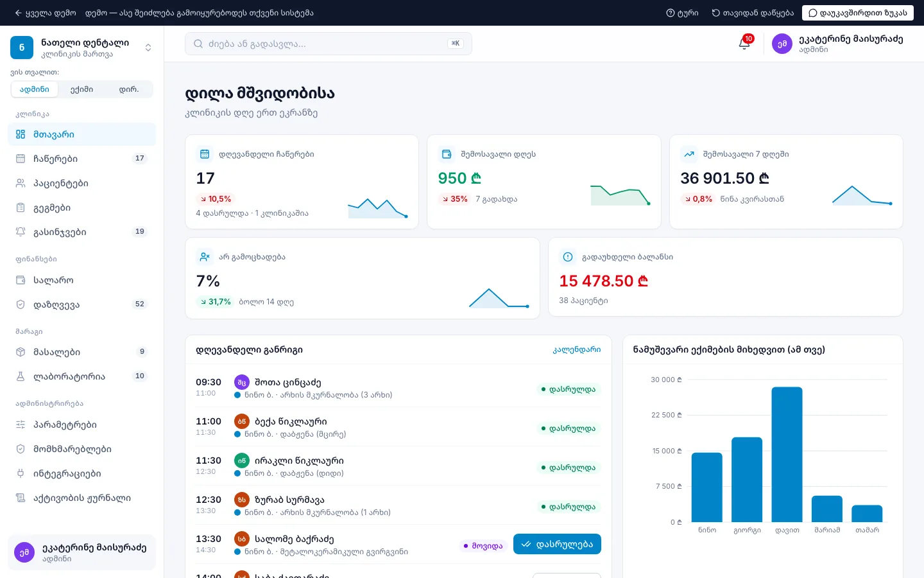Viewport: 924px width, 578px height.
Task: Navigate to სალარო in the sidebar
Action: tap(81, 280)
